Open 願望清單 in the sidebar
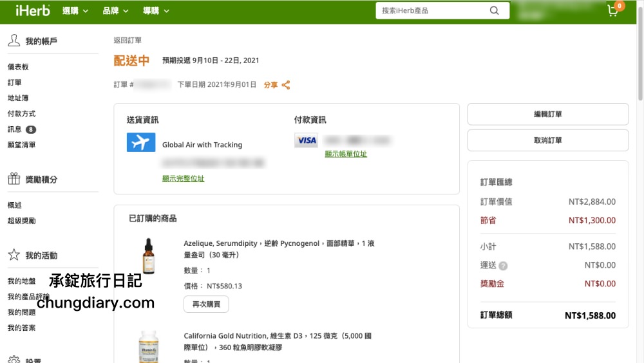This screenshot has width=644, height=363. click(21, 145)
